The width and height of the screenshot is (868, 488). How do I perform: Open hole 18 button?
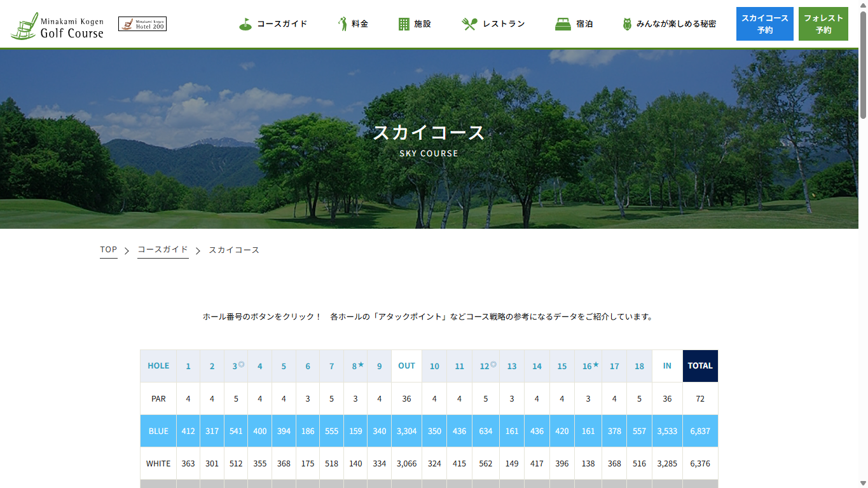pyautogui.click(x=640, y=366)
